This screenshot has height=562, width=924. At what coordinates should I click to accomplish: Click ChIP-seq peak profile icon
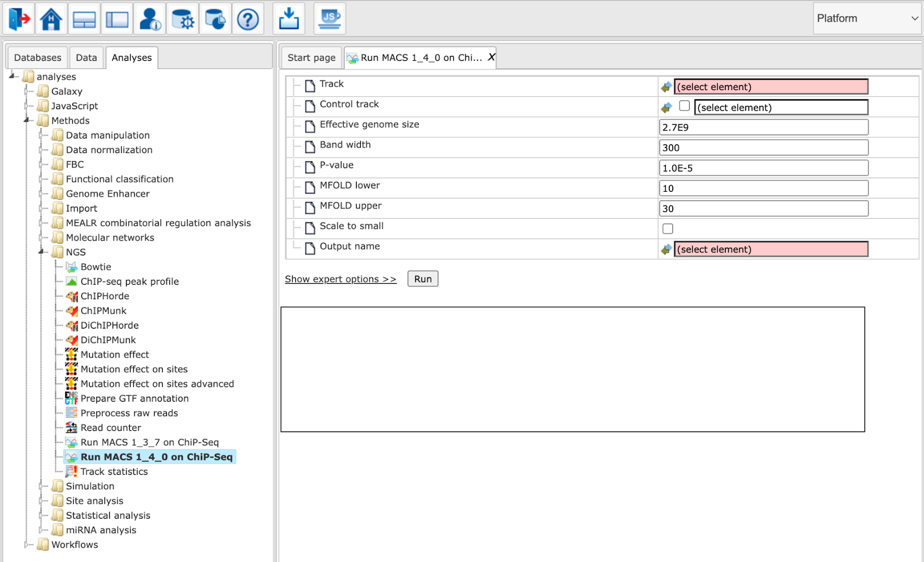tap(72, 281)
